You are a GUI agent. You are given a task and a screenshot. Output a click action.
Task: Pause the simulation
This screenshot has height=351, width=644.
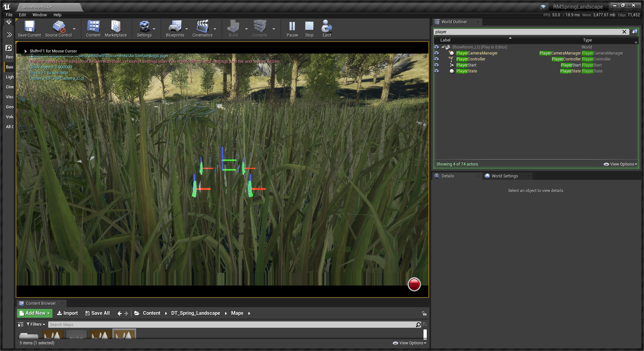point(292,29)
